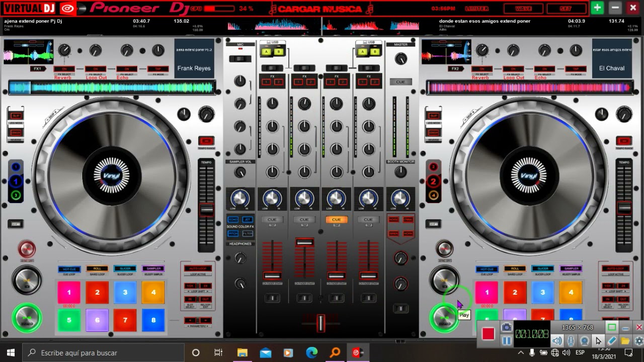
Task: Select the left deck SAMPLER pad mode
Action: (x=153, y=269)
